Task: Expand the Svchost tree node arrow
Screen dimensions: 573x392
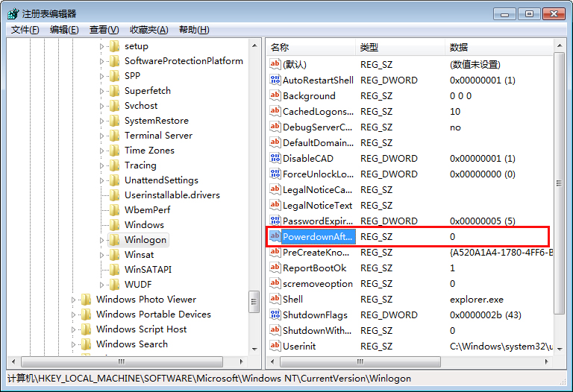Action: (102, 106)
